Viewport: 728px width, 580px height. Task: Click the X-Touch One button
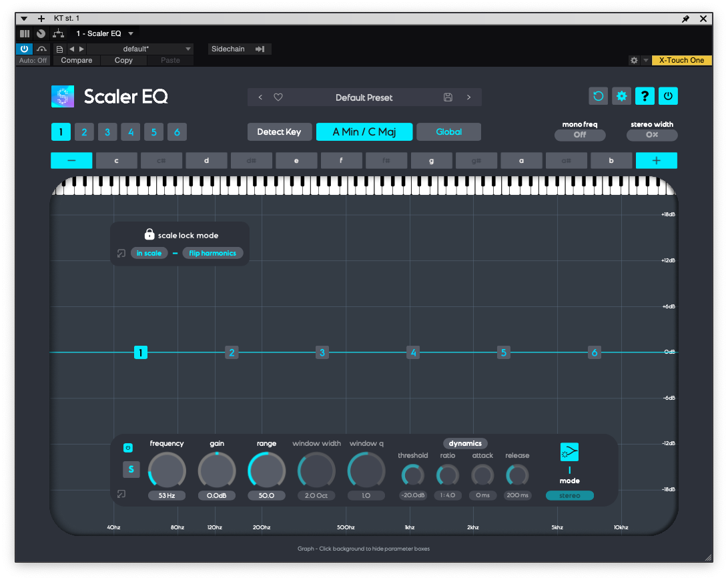(x=681, y=60)
